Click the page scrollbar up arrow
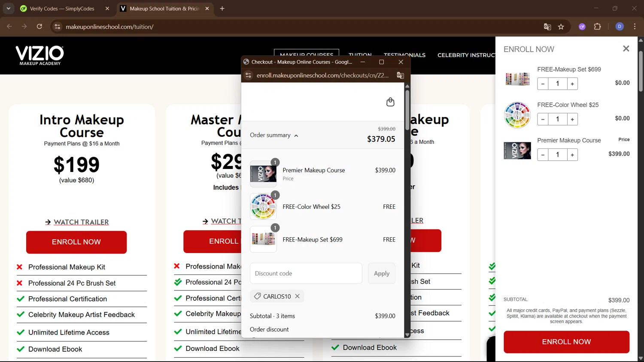The width and height of the screenshot is (644, 362). (x=641, y=40)
